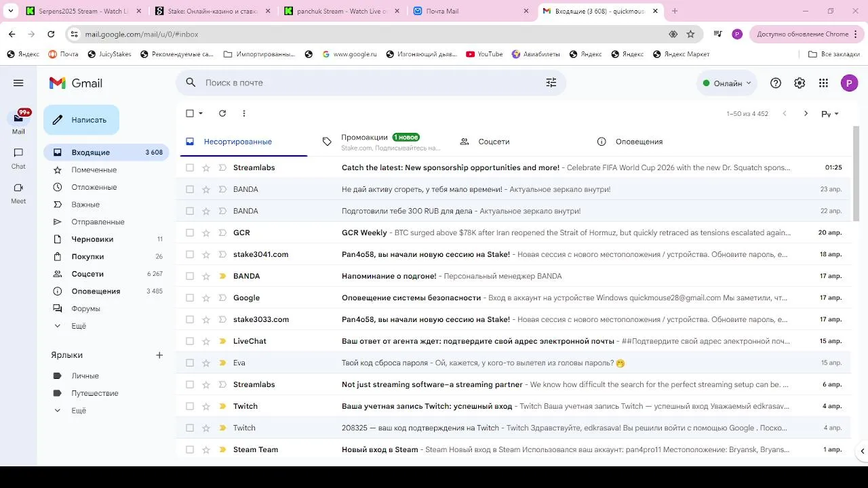The width and height of the screenshot is (868, 488).
Task: Click the inbox vertical scrollbar
Action: tap(855, 173)
